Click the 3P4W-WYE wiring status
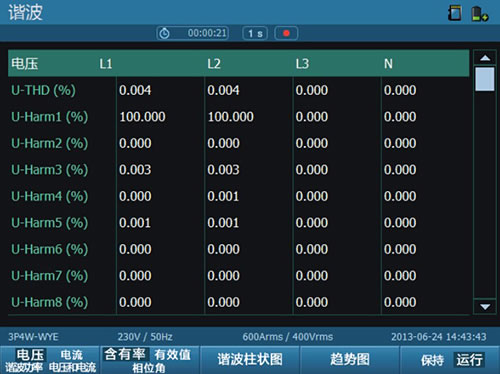 [33, 337]
